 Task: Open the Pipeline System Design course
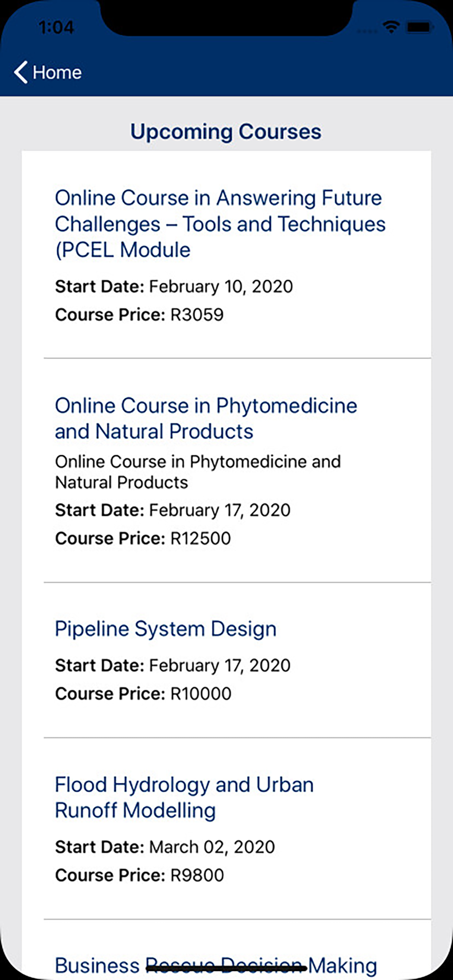pyautogui.click(x=166, y=629)
